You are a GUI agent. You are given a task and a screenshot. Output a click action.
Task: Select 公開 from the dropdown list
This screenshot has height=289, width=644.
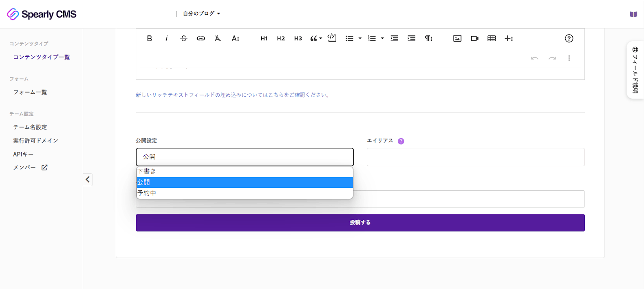[245, 182]
